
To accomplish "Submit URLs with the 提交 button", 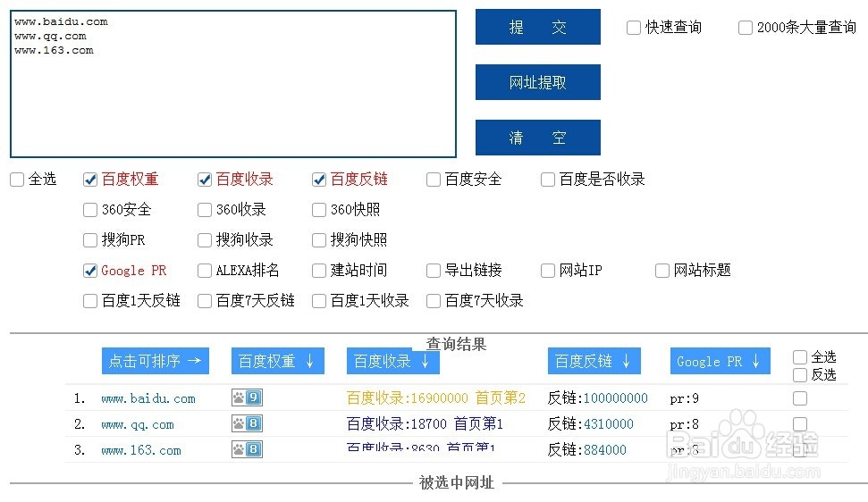I will [x=537, y=27].
